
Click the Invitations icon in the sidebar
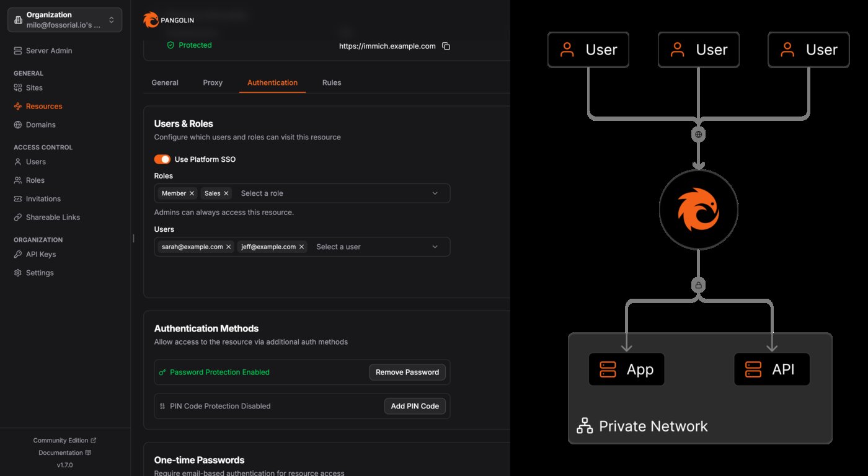coord(18,199)
